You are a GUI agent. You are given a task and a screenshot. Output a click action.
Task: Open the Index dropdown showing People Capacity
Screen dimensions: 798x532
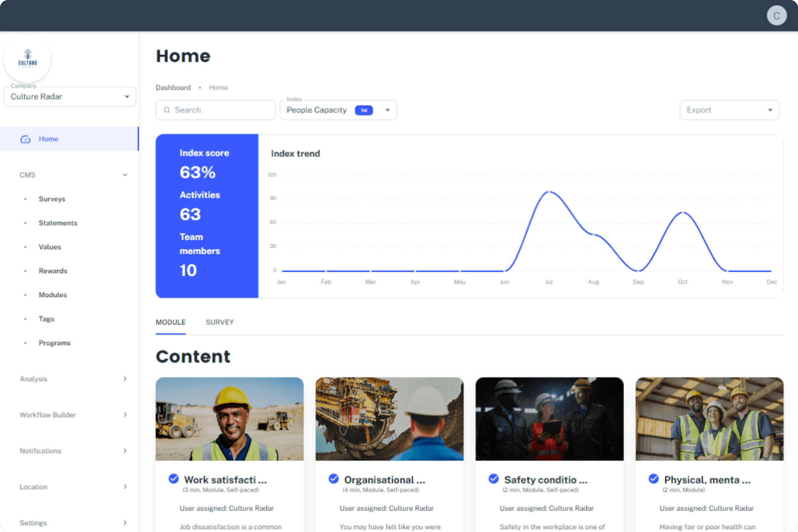coord(387,110)
